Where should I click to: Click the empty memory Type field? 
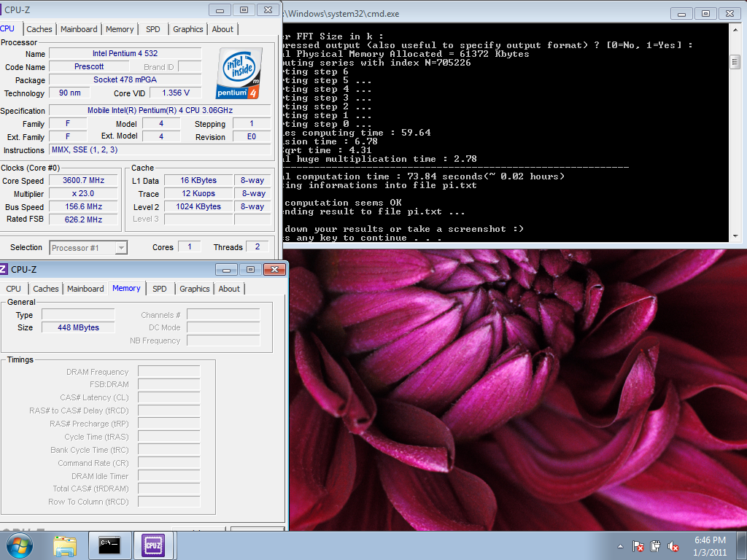point(78,315)
